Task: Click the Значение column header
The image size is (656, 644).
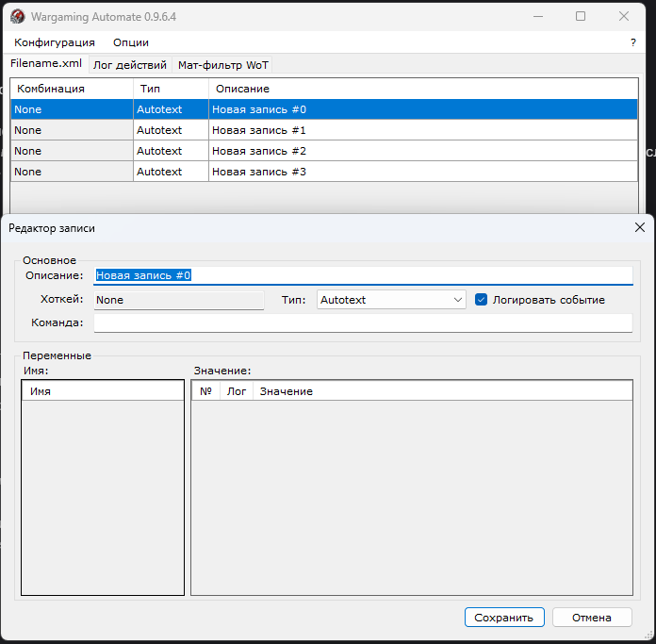Action: coord(443,391)
